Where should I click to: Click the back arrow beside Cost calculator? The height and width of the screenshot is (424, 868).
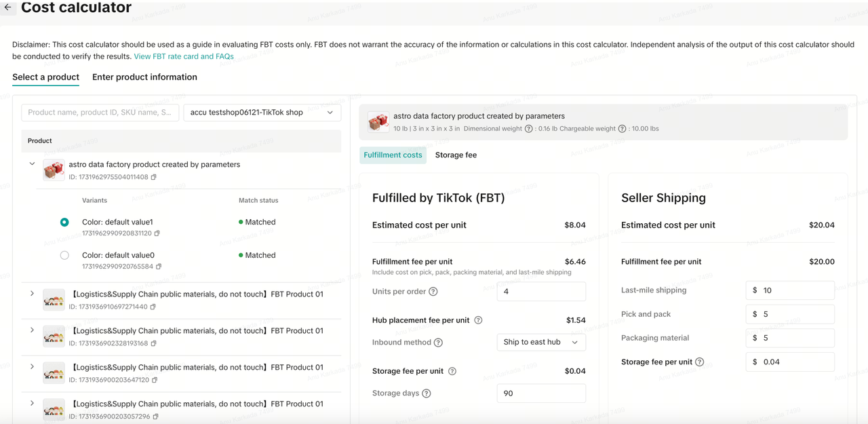click(8, 7)
